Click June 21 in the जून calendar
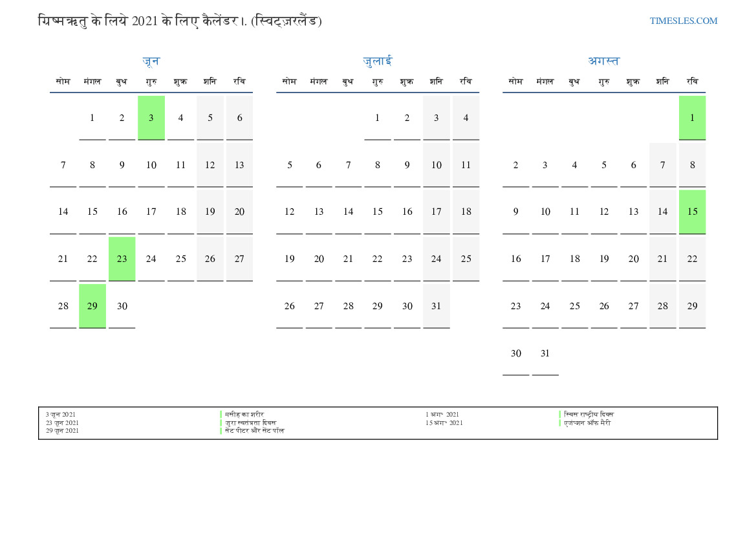The image size is (756, 535). [x=63, y=259]
